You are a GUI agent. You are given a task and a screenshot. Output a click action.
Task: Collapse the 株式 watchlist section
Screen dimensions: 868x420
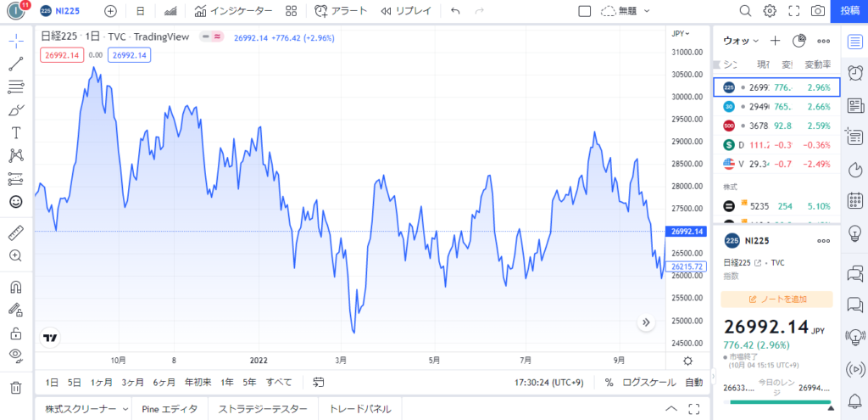pos(731,188)
